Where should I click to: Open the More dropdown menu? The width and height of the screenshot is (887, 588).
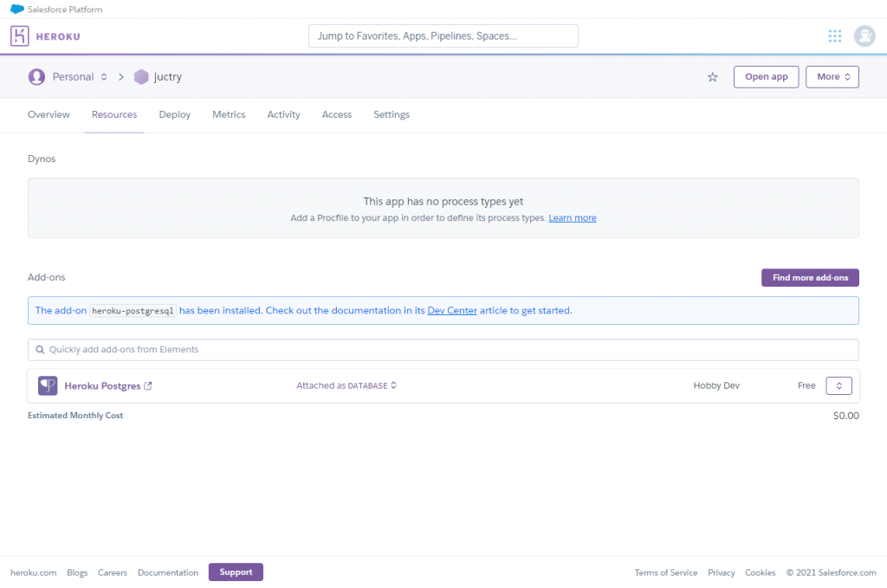[x=832, y=77]
